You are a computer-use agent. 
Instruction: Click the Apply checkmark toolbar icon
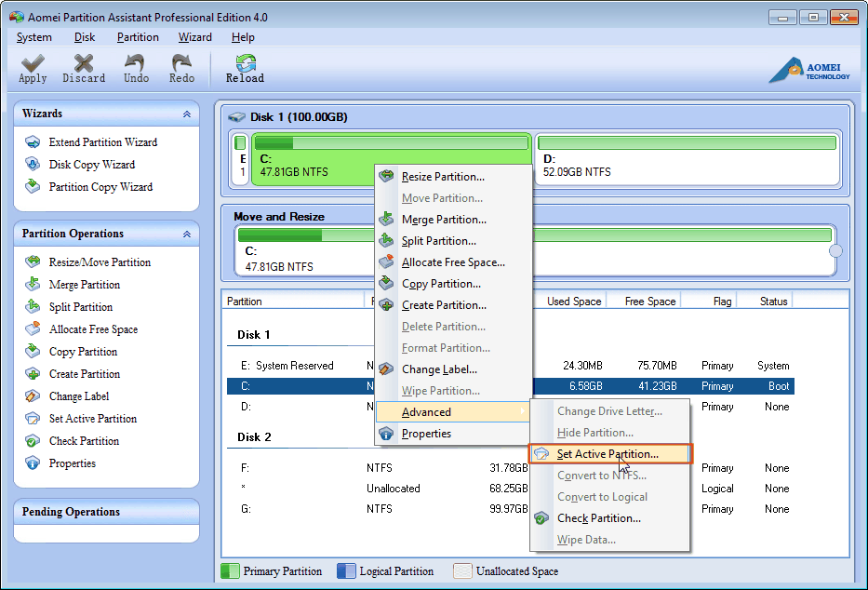tap(33, 63)
